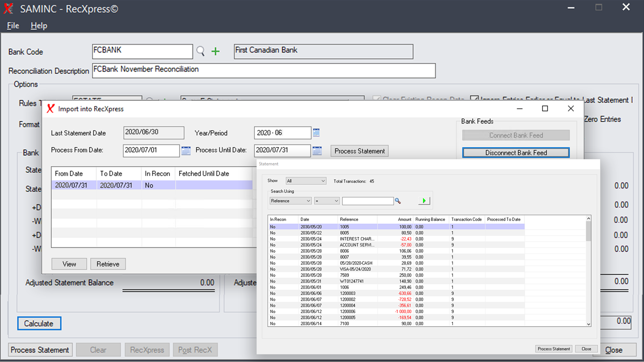Screen dimensions: 644x362
Task: Click the Bank Code search magnifier icon
Action: [x=200, y=51]
